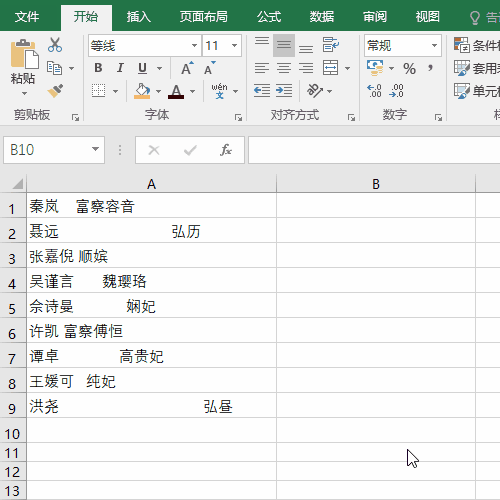Open the font name dropdown
500x500 pixels.
pyautogui.click(x=194, y=45)
